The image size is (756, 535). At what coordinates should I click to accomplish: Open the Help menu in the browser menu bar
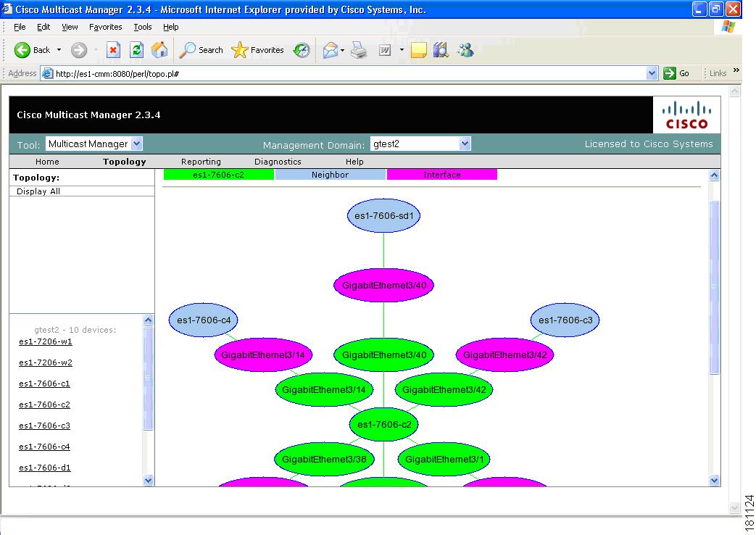coord(170,27)
